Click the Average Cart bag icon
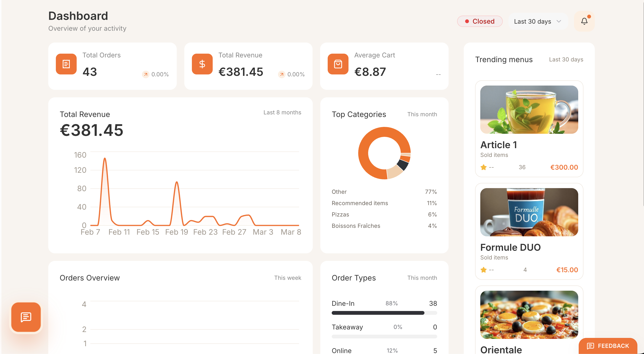 click(x=338, y=64)
